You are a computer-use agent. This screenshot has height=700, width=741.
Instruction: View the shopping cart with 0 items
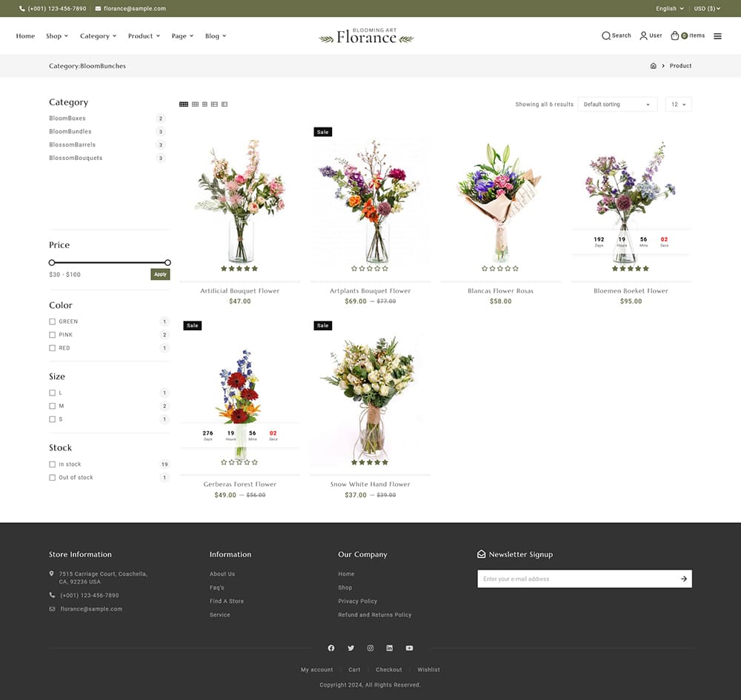(x=685, y=35)
